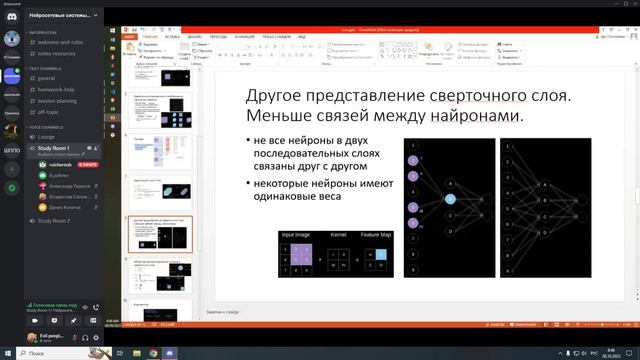Click the Add a Server plus icon

point(12,169)
